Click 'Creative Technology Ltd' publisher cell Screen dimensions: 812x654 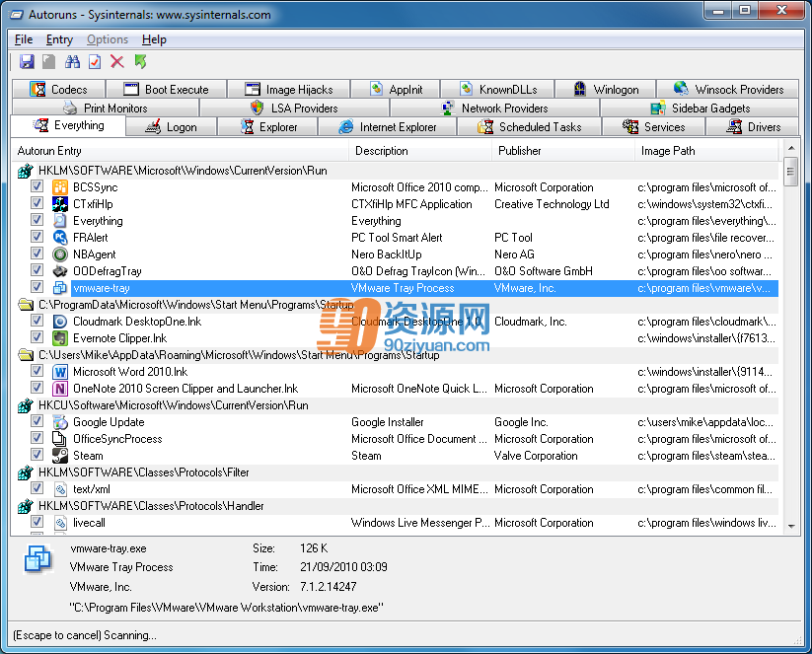[x=552, y=204]
